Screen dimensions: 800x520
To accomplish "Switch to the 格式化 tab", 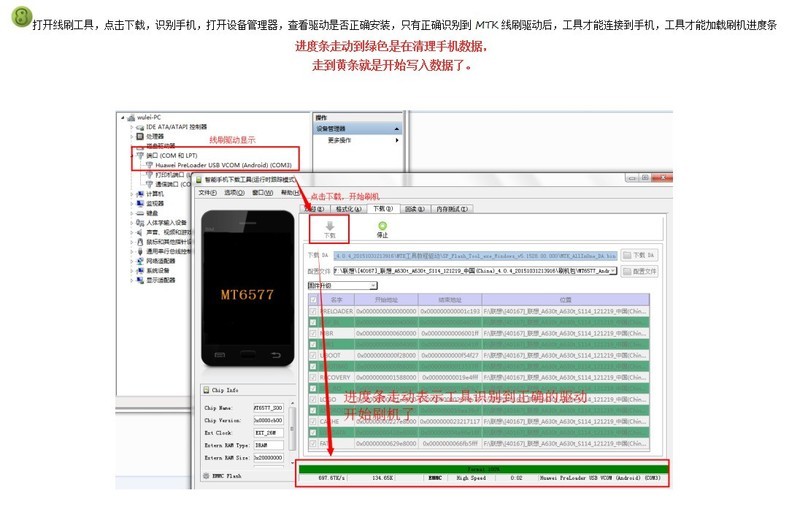I will (348, 209).
